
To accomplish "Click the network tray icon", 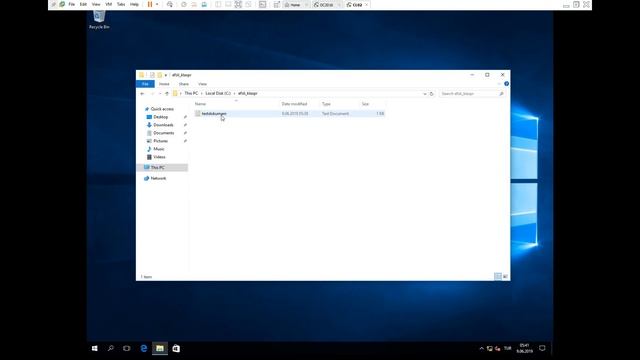I will pyautogui.click(x=489, y=348).
